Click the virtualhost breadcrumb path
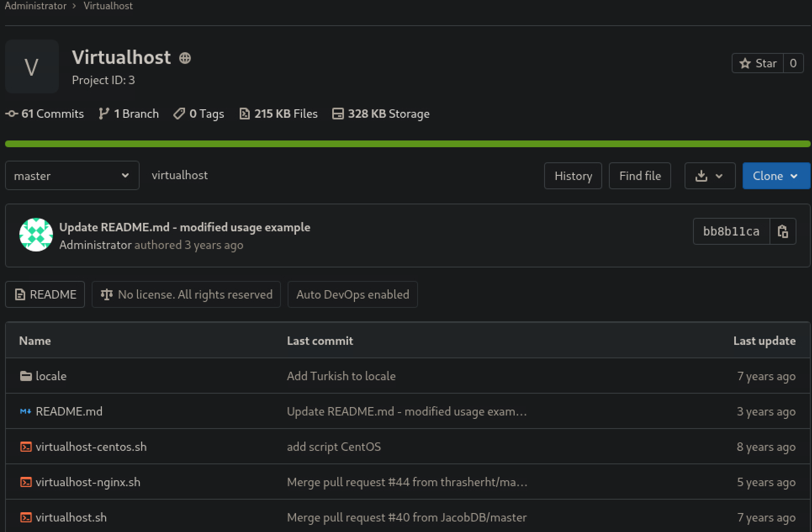 pyautogui.click(x=180, y=175)
